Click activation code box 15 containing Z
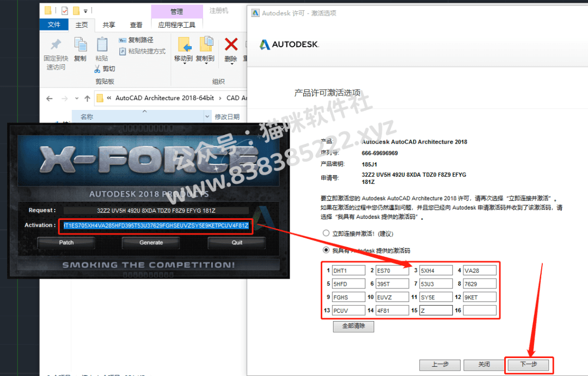The width and height of the screenshot is (588, 376). (x=436, y=310)
